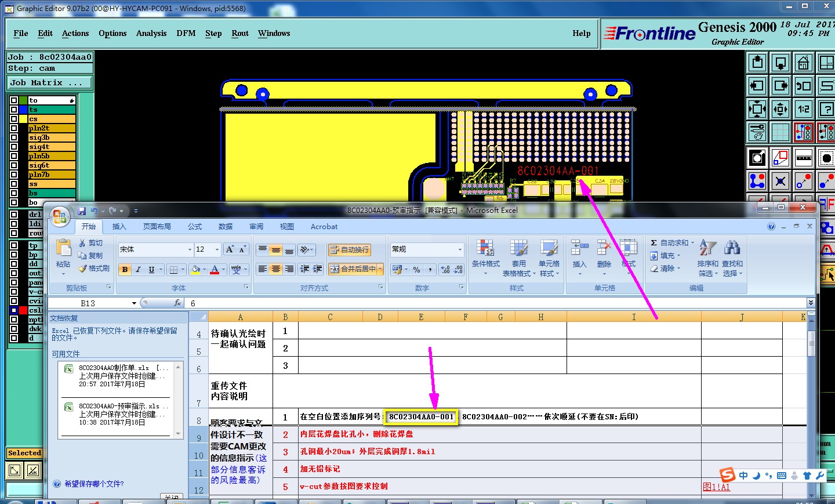Click center align text icon in Excel
Image resolution: width=835 pixels, height=504 pixels.
[x=275, y=269]
